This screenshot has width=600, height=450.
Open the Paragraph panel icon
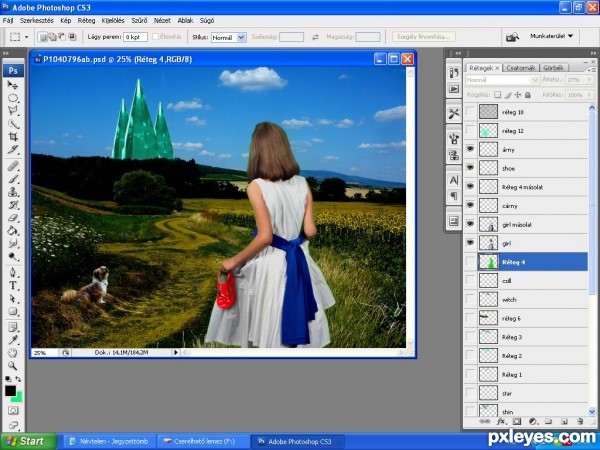[454, 196]
